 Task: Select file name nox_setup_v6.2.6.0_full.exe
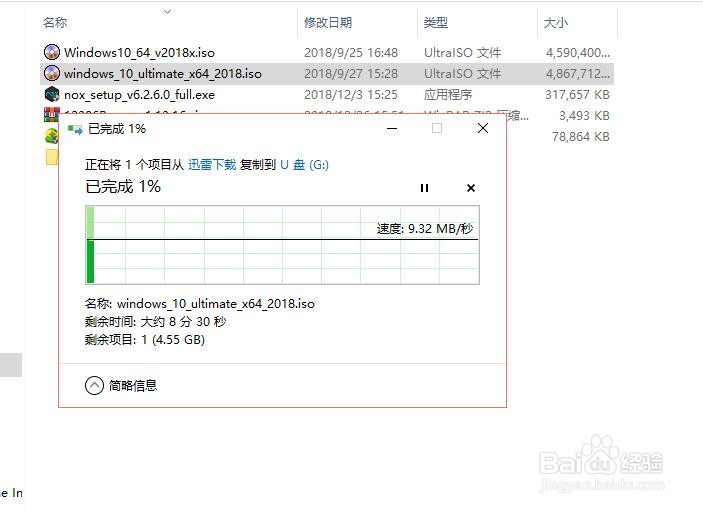[x=139, y=95]
